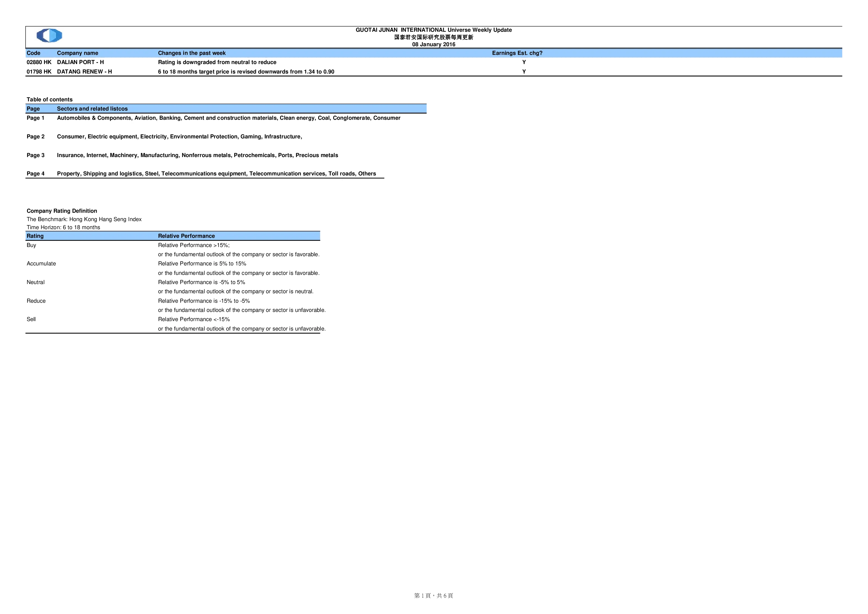Click the 'Table of contents' heading
The image size is (868, 614).
click(50, 99)
